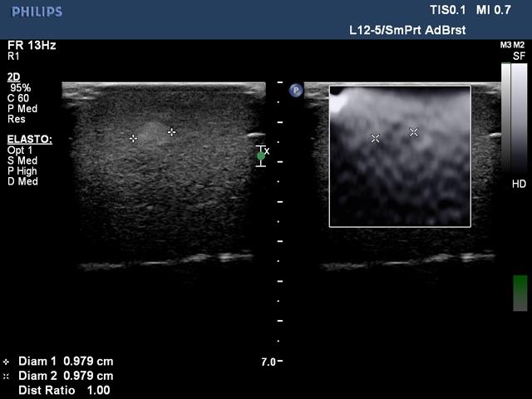Screen dimensions: 532x399
Task: Click the HD indicator label
Action: 519,183
